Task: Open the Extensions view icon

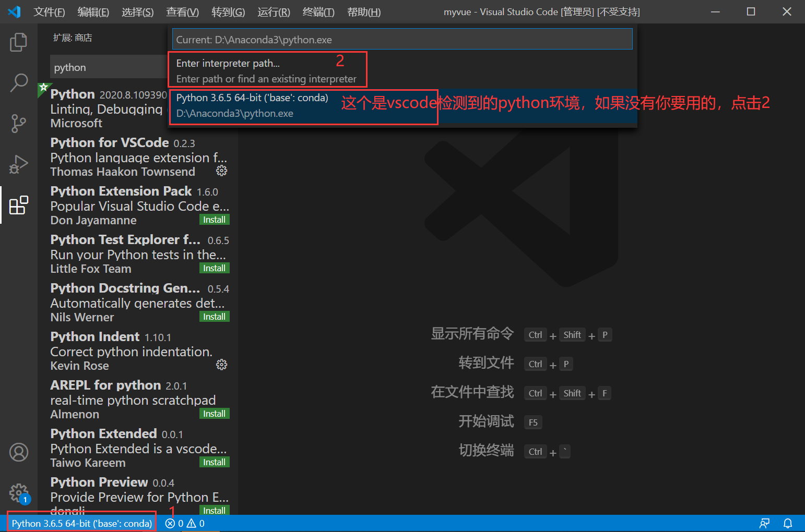Action: click(18, 205)
